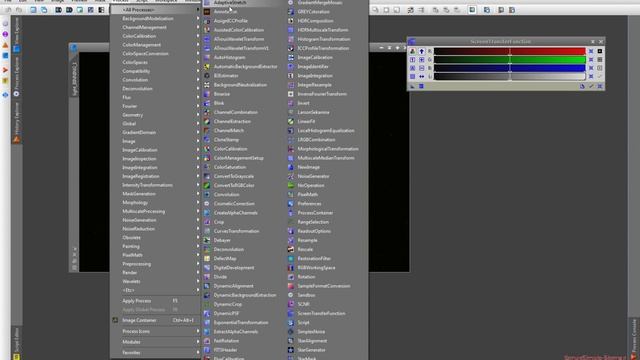Click the ImageIntegration process icon
This screenshot has height=360, width=640.
pyautogui.click(x=291, y=76)
